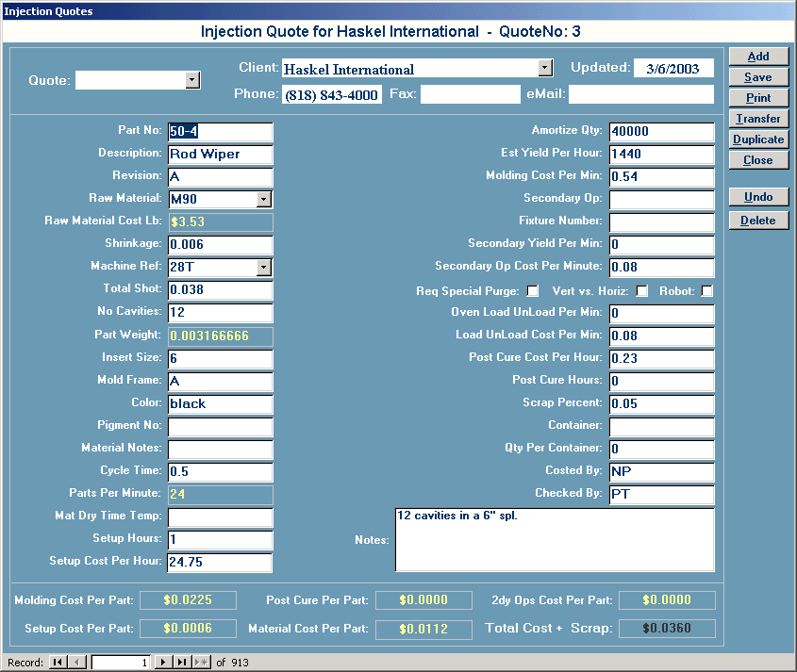The width and height of the screenshot is (797, 672).
Task: Click the Mat Dry Time Temp field
Action: (x=220, y=517)
